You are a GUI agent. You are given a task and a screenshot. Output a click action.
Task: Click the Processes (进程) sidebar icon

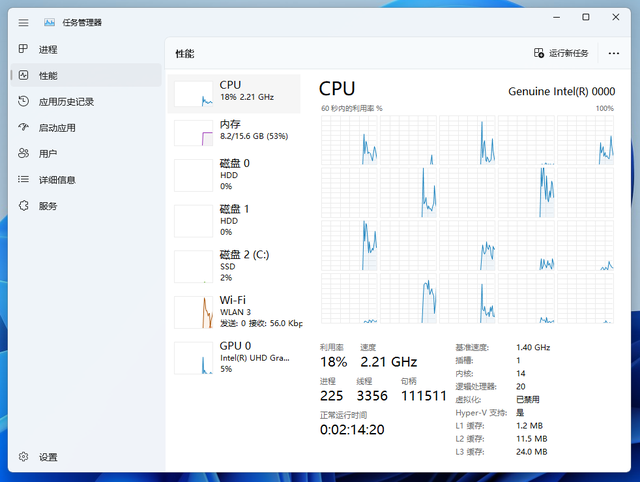[23, 49]
